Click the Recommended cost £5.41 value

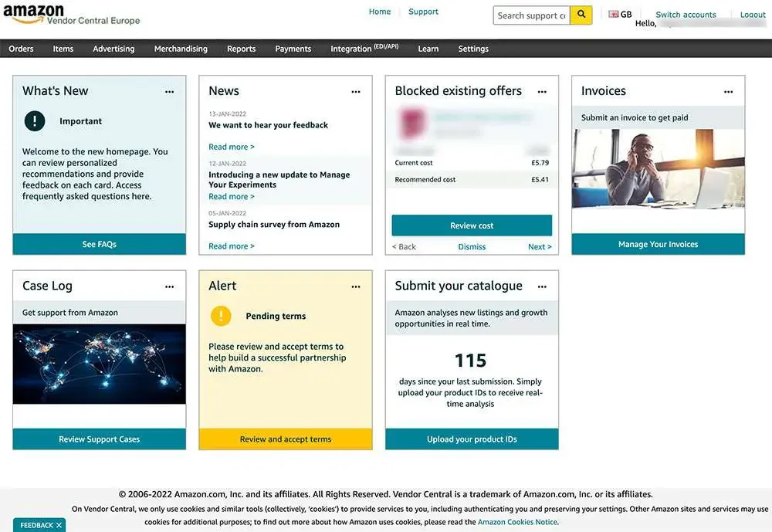(x=540, y=180)
